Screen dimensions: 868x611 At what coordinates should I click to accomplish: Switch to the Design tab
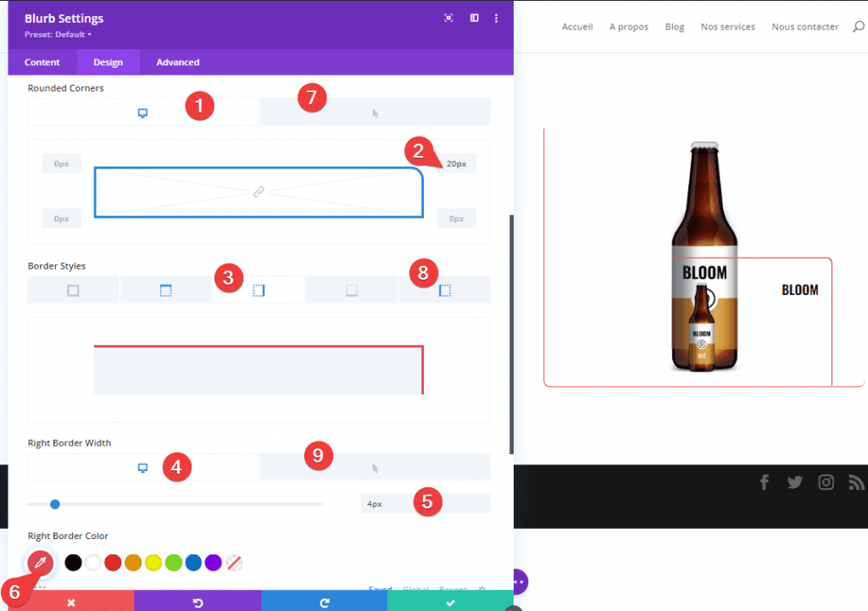point(108,62)
